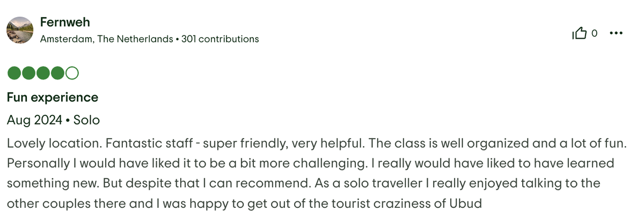644x218 pixels.
Task: Click the line starting Personally I would
Action: tap(310, 163)
